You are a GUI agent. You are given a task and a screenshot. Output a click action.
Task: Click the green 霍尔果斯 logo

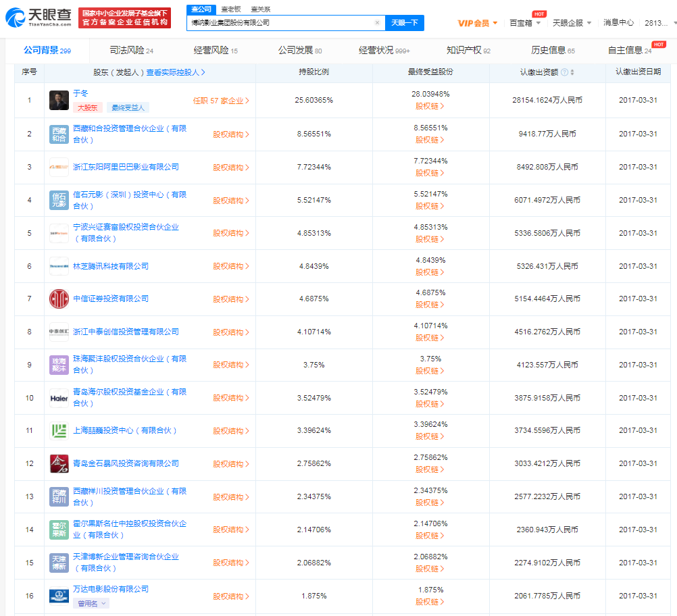pos(59,530)
